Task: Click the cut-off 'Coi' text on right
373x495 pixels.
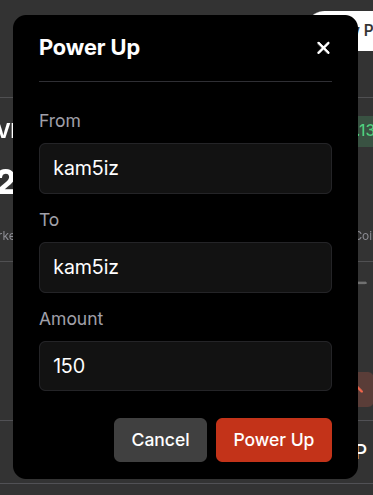Action: click(365, 236)
